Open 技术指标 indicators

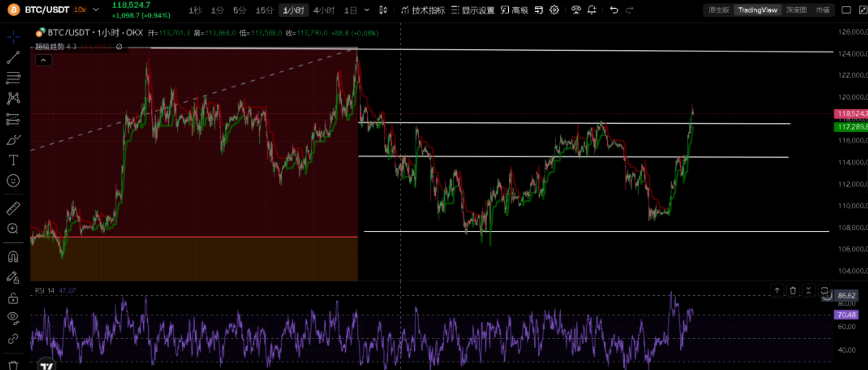[423, 10]
